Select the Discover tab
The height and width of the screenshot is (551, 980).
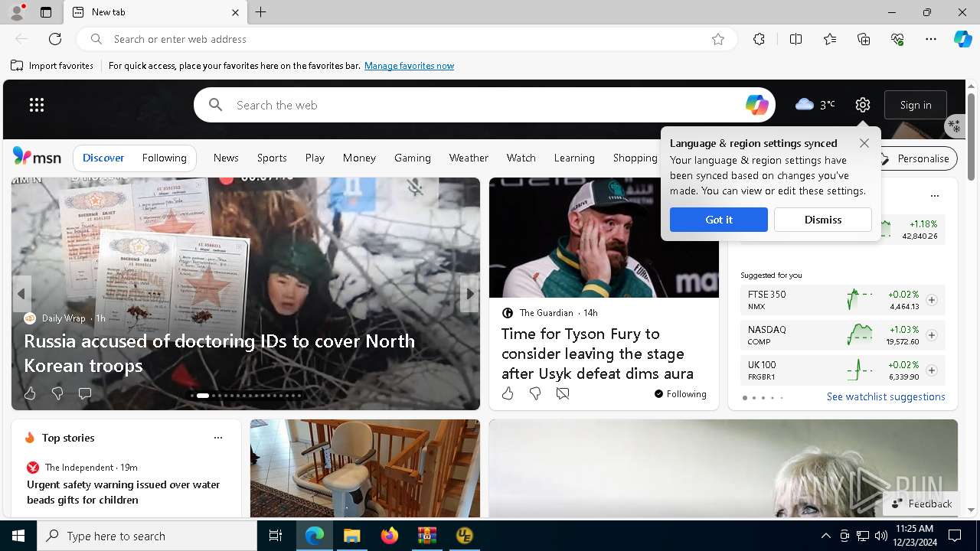[x=103, y=158]
